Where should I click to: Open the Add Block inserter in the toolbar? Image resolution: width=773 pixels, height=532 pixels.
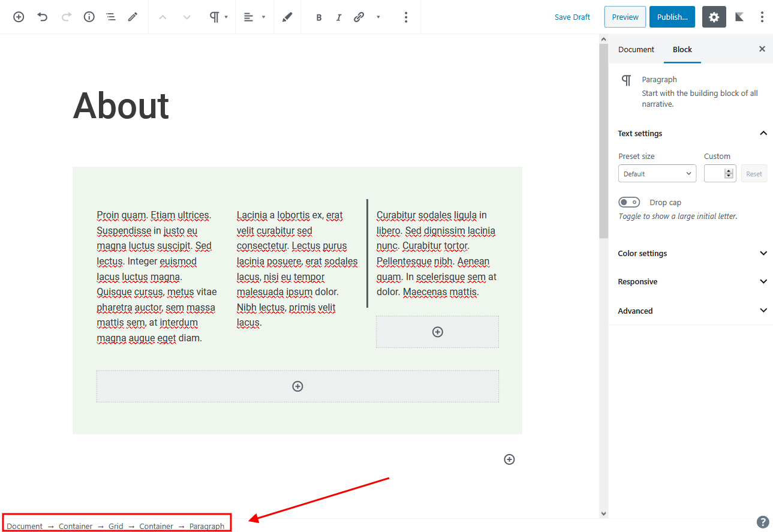point(18,17)
